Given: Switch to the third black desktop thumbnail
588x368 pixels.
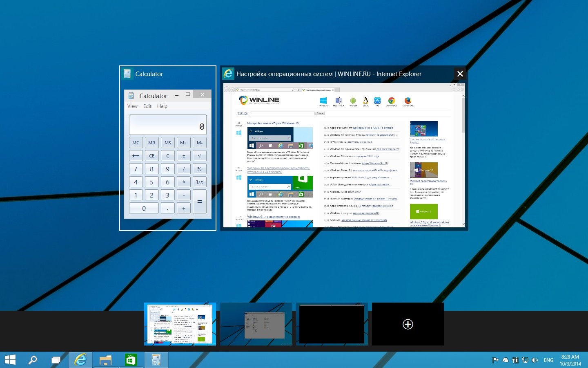Looking at the screenshot, I should click(332, 324).
